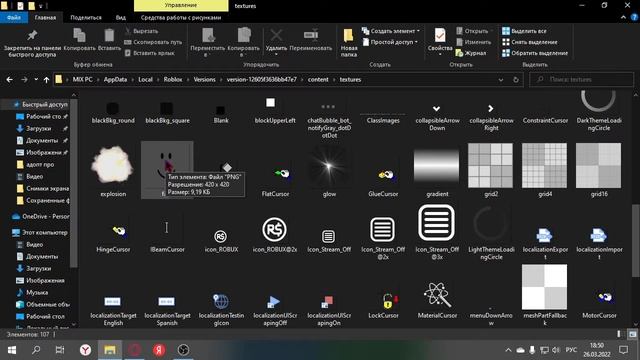640x360 pixels.
Task: Open recent locations dropdown arrow
Action: coord(36,80)
